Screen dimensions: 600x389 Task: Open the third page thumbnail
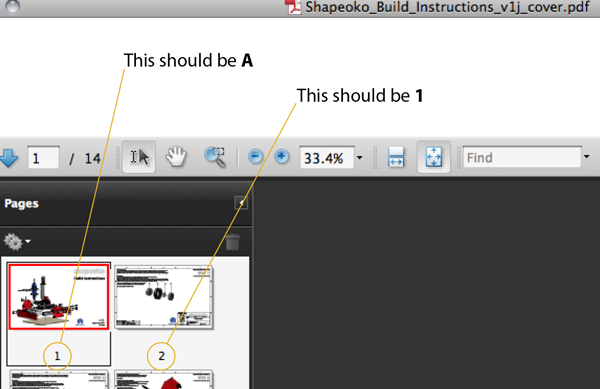click(x=59, y=379)
